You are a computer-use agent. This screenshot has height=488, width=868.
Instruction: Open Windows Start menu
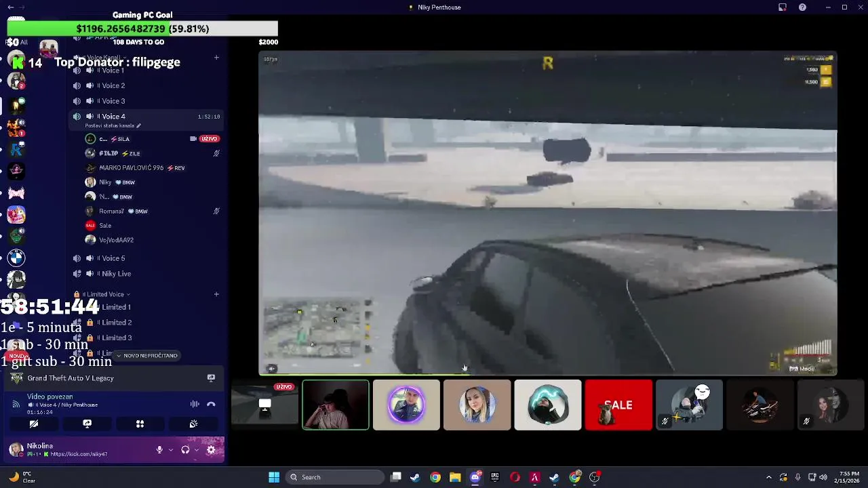[274, 477]
